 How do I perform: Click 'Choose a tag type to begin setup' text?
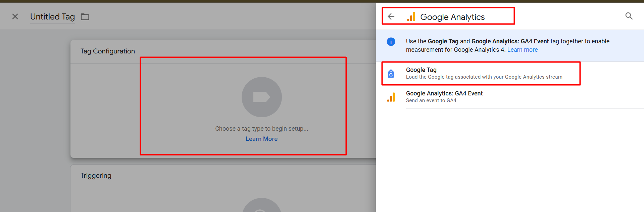(261, 129)
